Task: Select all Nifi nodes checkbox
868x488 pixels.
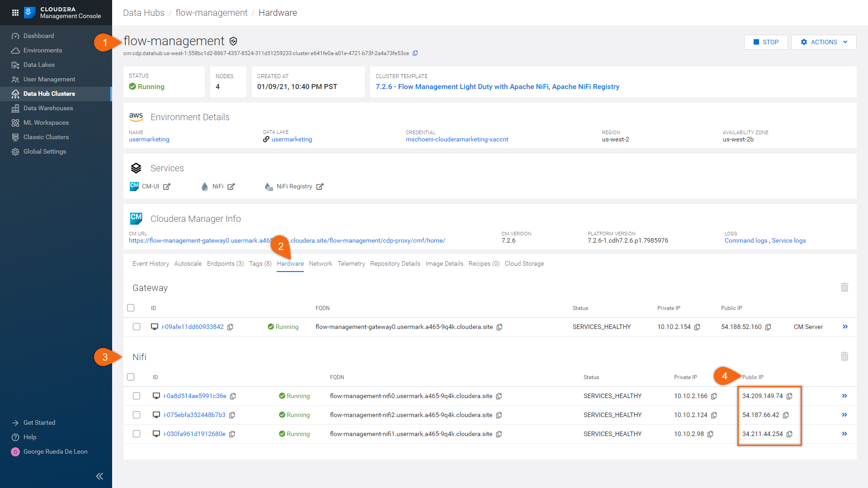Action: pyautogui.click(x=131, y=377)
